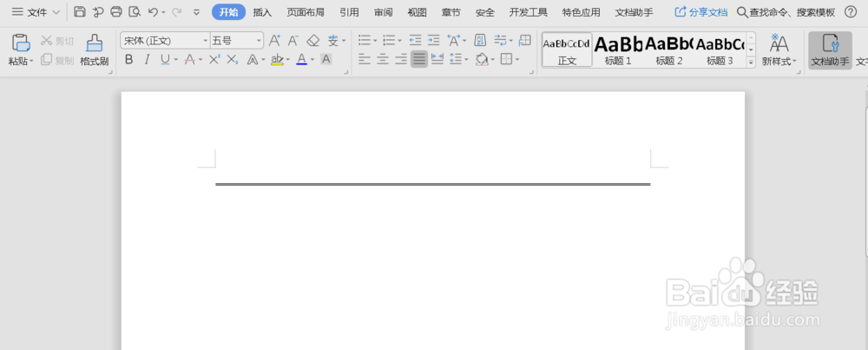Apply superscript with the X² icon

(x=214, y=59)
